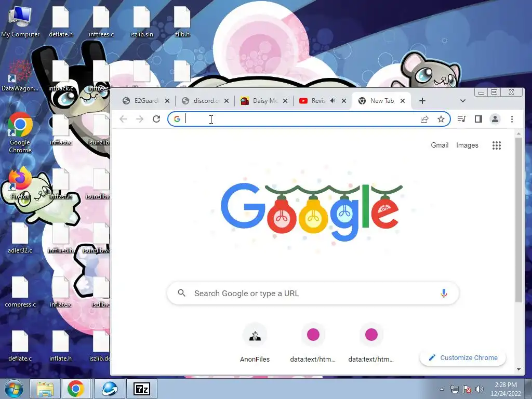Open the AnonFiles shortcut
Screen dimensions: 532x399
[x=255, y=343]
